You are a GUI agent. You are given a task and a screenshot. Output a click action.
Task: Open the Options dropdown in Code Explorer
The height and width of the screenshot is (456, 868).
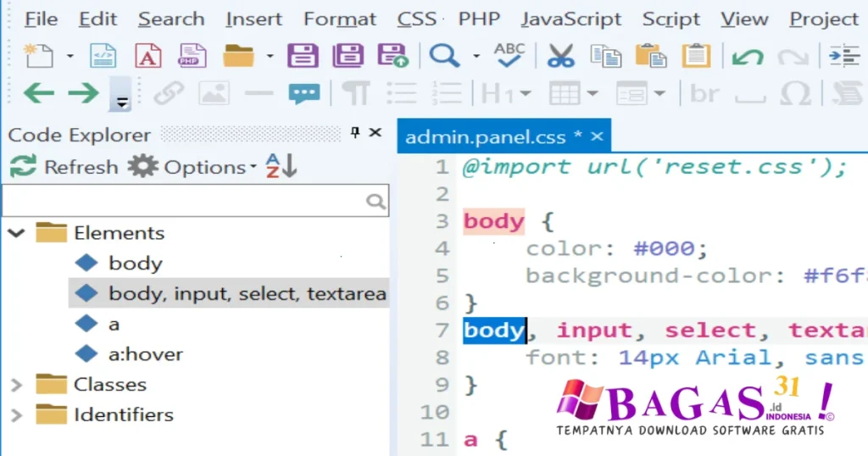coord(209,167)
